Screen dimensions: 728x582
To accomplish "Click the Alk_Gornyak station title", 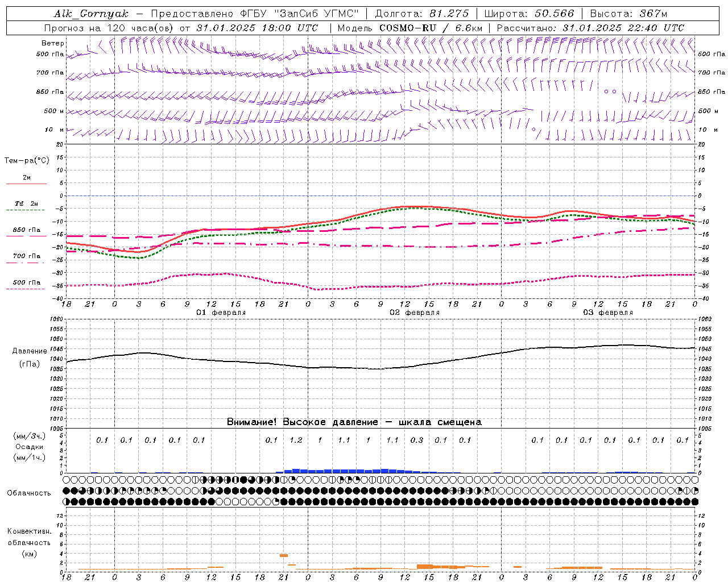I will click(x=92, y=14).
